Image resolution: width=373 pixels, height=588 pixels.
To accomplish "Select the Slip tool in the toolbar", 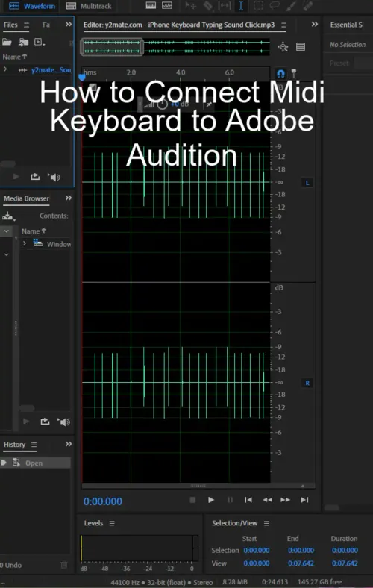I will point(225,5).
